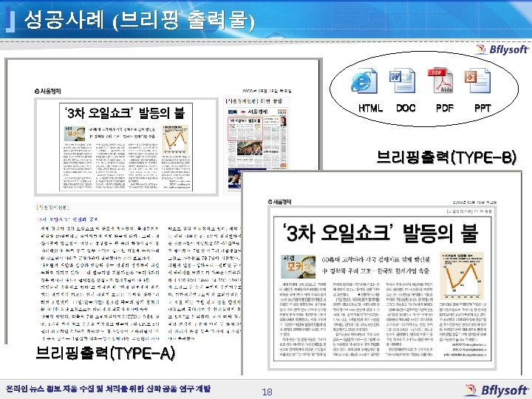Click the date text in TYPE-B header
This screenshot has width=532, height=399.
[x=474, y=202]
